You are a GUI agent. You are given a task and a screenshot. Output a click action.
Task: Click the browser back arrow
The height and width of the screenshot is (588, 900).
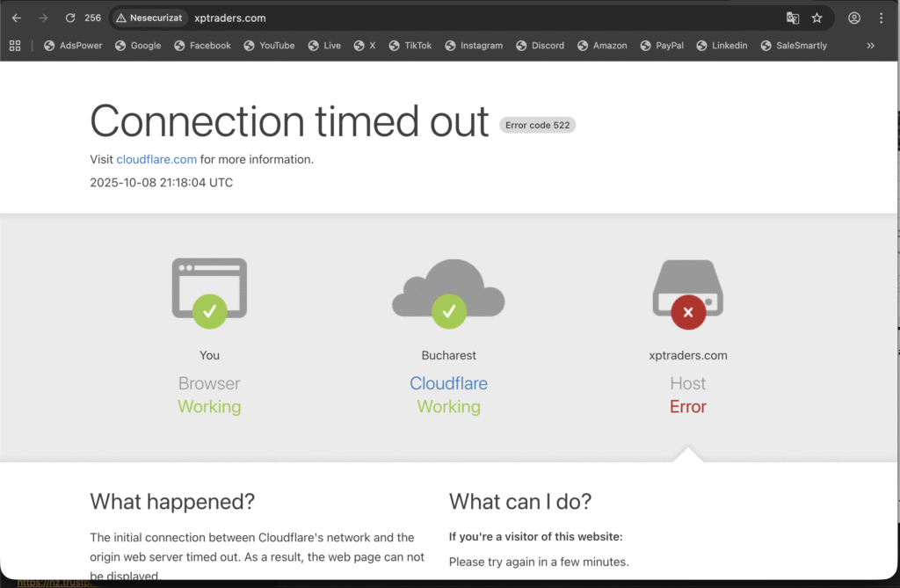17,18
